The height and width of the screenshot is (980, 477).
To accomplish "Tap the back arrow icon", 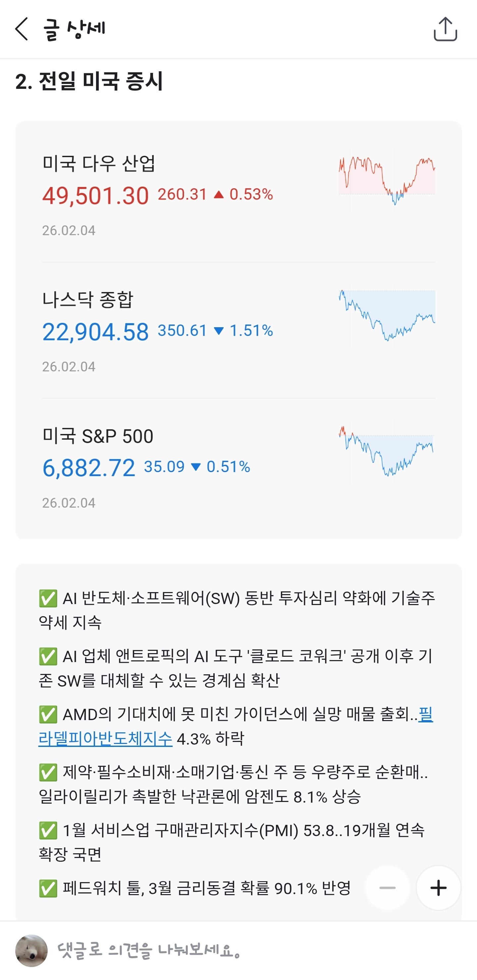I will [x=22, y=29].
